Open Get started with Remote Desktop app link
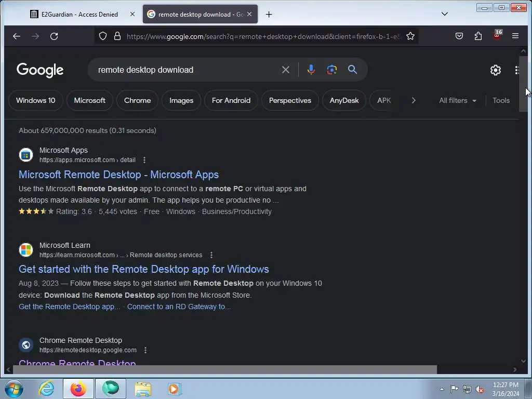Image resolution: width=532 pixels, height=399 pixels. pyautogui.click(x=143, y=269)
